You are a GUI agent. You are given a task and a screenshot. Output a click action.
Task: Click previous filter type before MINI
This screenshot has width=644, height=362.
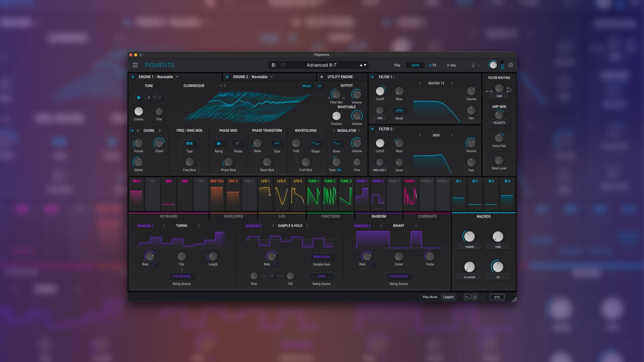pyautogui.click(x=420, y=135)
